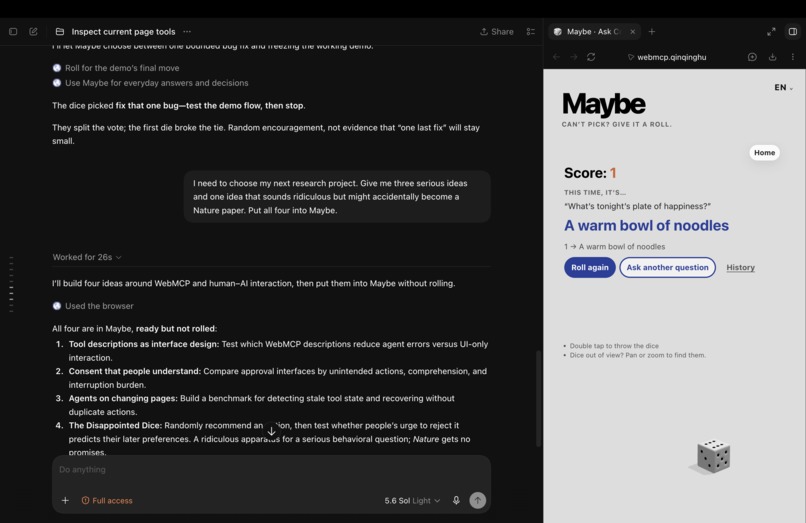Open the History link
This screenshot has width=806, height=523.
click(740, 267)
